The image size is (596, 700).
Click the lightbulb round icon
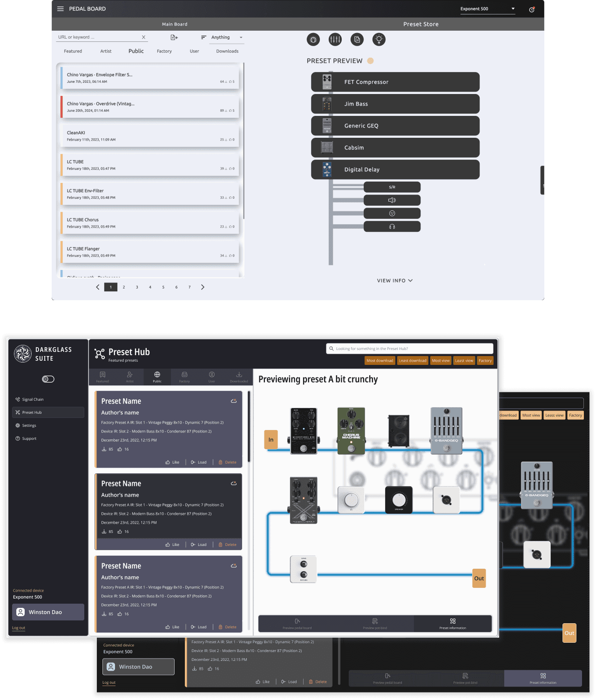[379, 40]
